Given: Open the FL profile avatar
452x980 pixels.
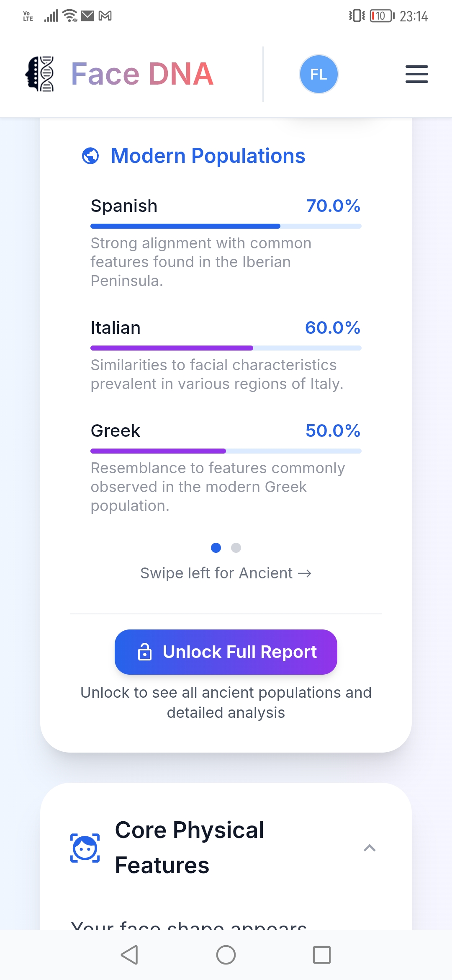Looking at the screenshot, I should 318,74.
